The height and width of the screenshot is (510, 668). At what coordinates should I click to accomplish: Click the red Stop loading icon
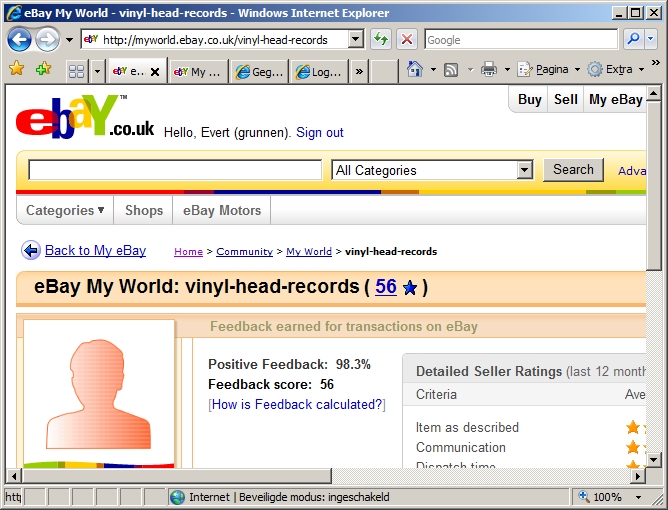[407, 40]
